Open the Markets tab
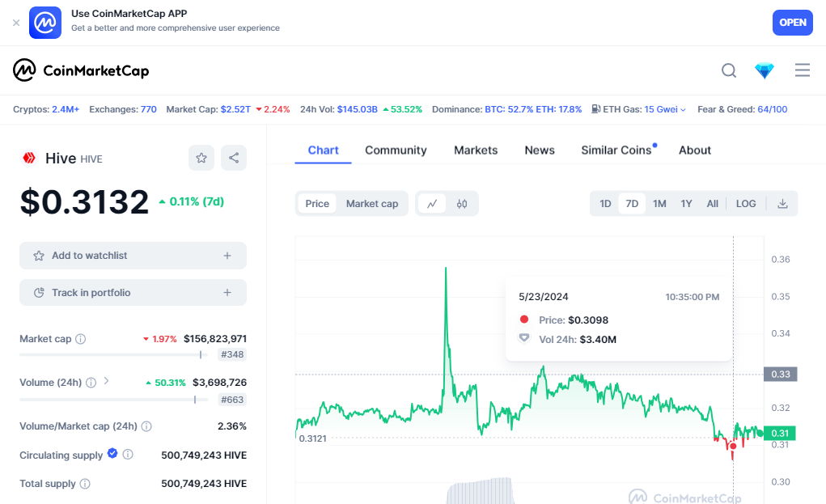The width and height of the screenshot is (826, 504). pyautogui.click(x=476, y=150)
